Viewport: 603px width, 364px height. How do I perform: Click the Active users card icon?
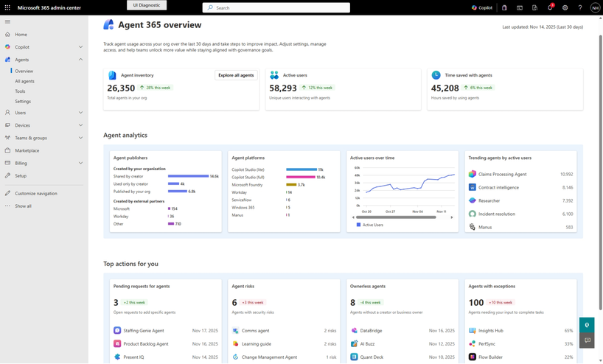tap(274, 75)
